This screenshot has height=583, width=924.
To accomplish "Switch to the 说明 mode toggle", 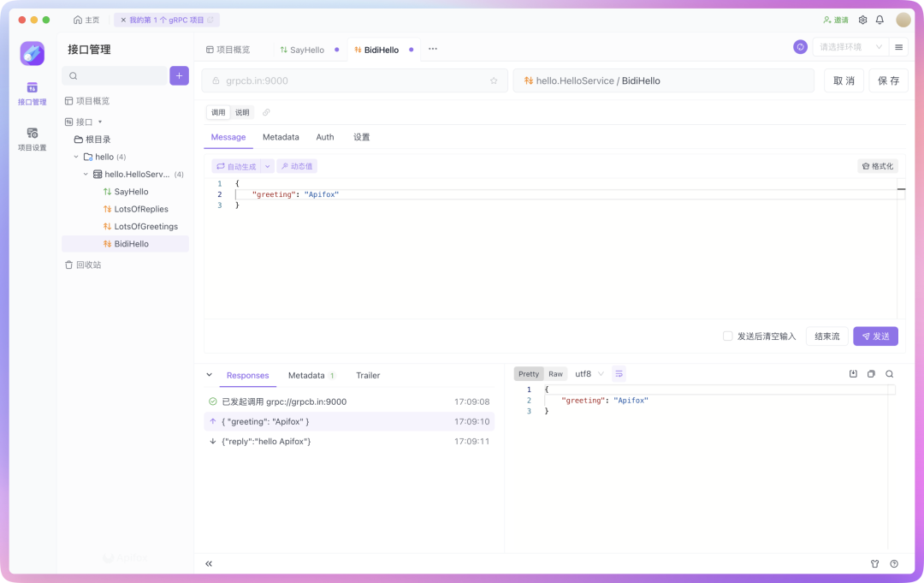I will (242, 112).
